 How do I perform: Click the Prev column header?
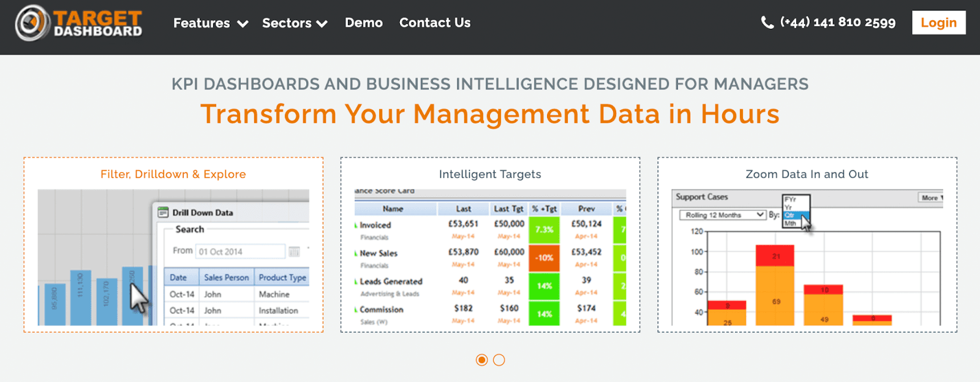tap(586, 208)
